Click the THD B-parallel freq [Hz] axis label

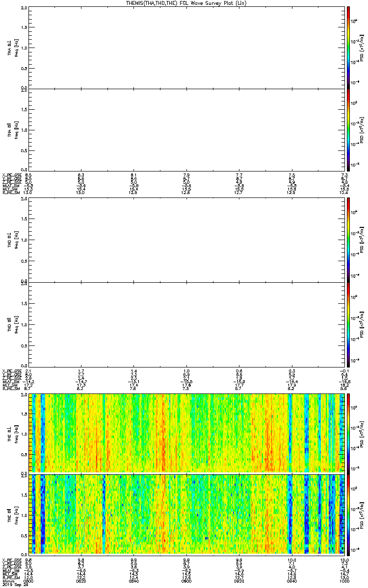[x=17, y=324]
